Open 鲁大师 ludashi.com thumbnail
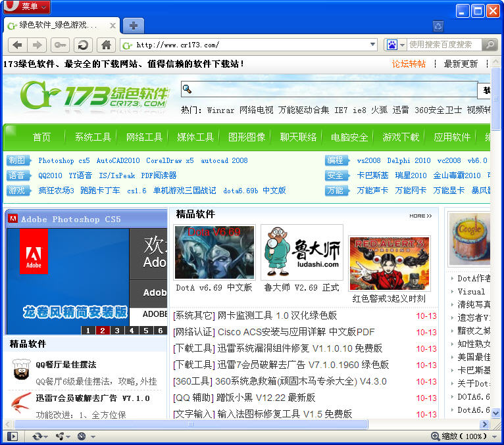 click(x=302, y=252)
